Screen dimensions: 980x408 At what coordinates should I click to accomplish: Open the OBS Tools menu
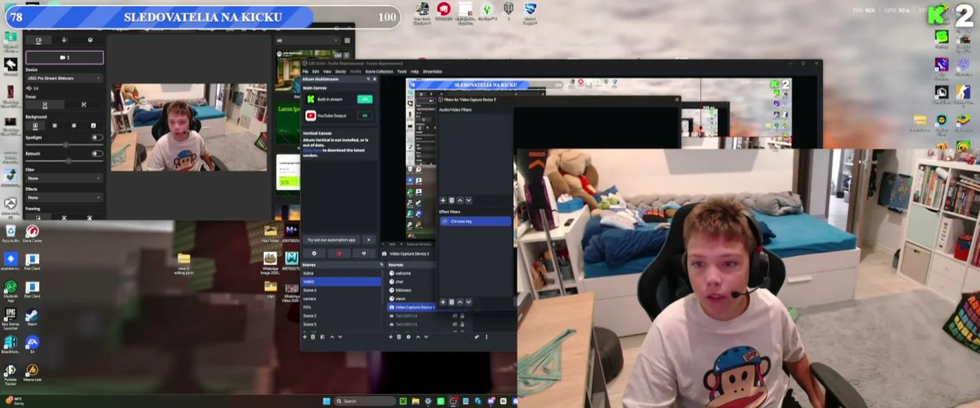402,71
